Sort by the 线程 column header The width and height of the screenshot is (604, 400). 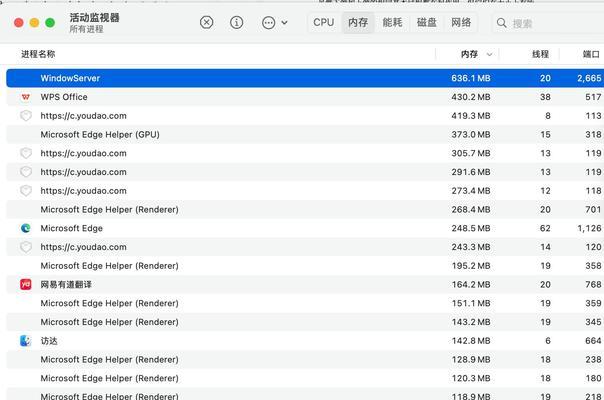coord(540,54)
